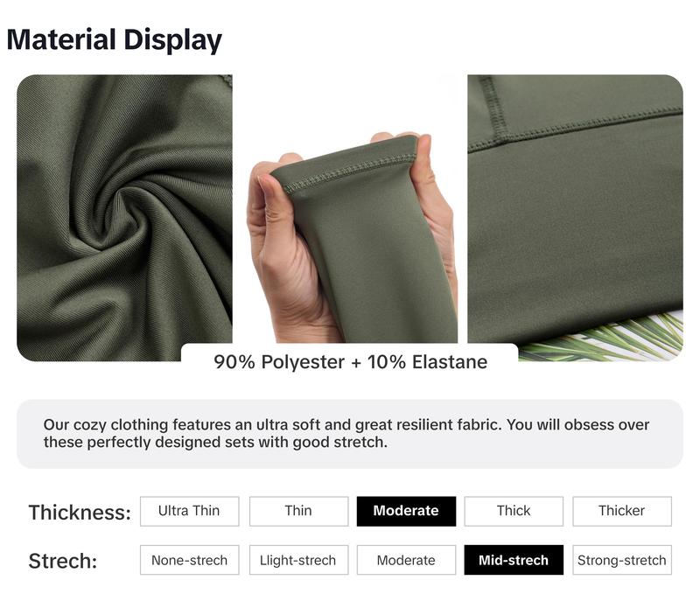The height and width of the screenshot is (601, 700).
Task: Choose the Thicker thickness option
Action: pyautogui.click(x=622, y=511)
